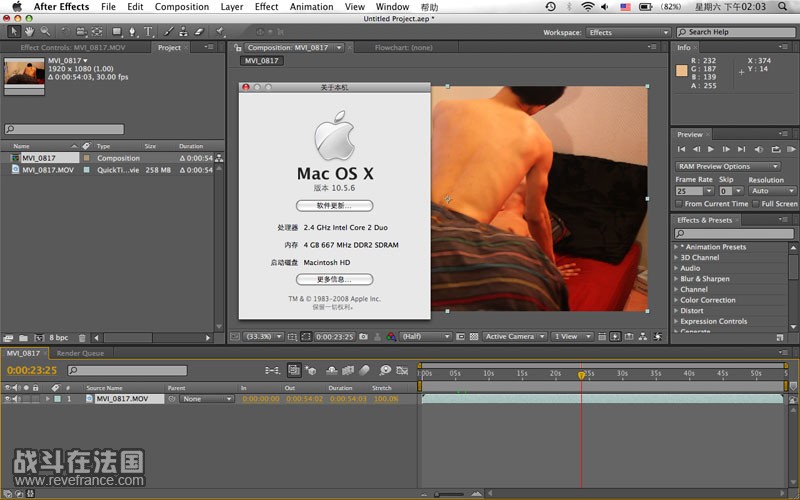
Task: Select the Hand tool
Action: coord(30,32)
